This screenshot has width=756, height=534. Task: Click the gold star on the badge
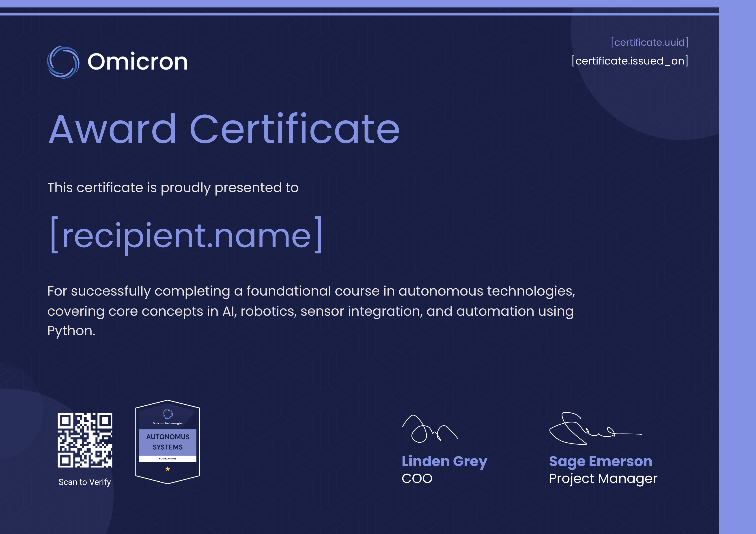(168, 469)
